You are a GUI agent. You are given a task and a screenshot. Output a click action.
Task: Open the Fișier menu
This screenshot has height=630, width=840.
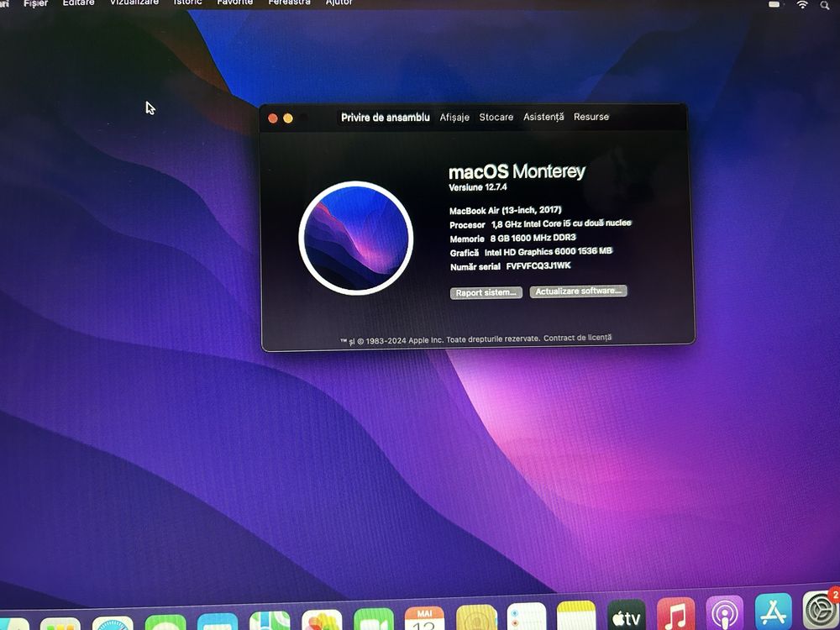[36, 3]
